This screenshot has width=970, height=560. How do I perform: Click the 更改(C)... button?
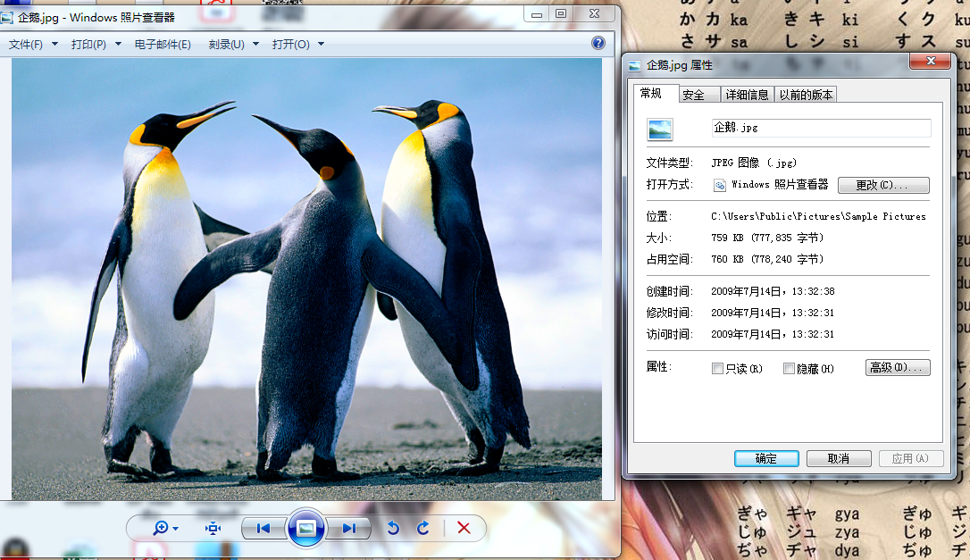883,185
